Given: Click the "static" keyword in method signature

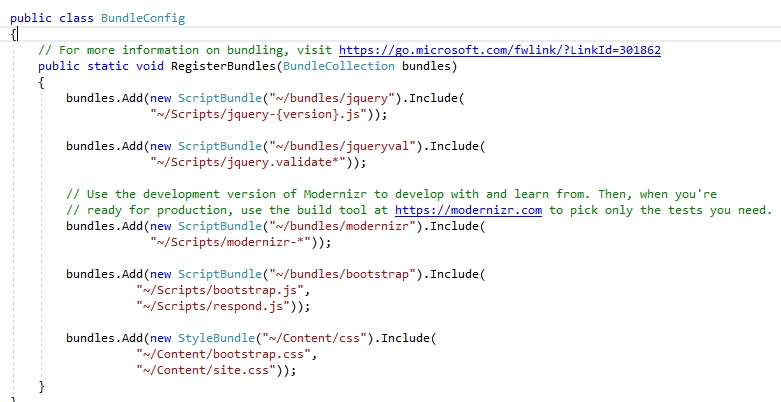Looking at the screenshot, I should 108,66.
